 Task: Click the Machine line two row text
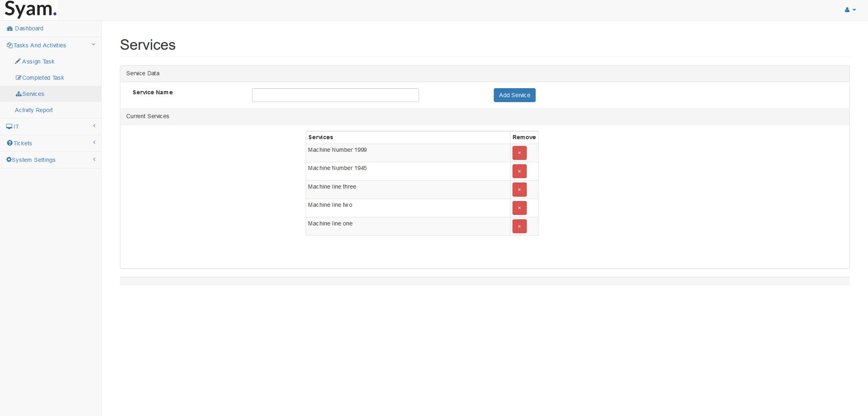(330, 205)
